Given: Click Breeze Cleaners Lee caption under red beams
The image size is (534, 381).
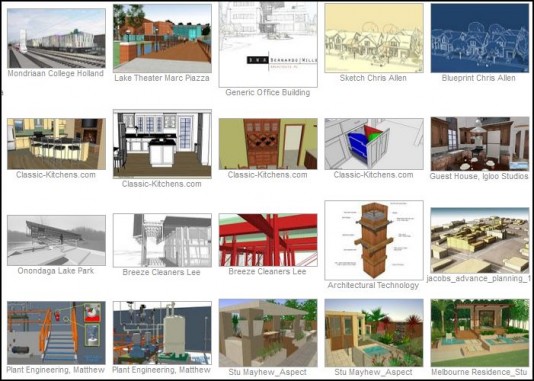Looking at the screenshot, I should [x=267, y=272].
